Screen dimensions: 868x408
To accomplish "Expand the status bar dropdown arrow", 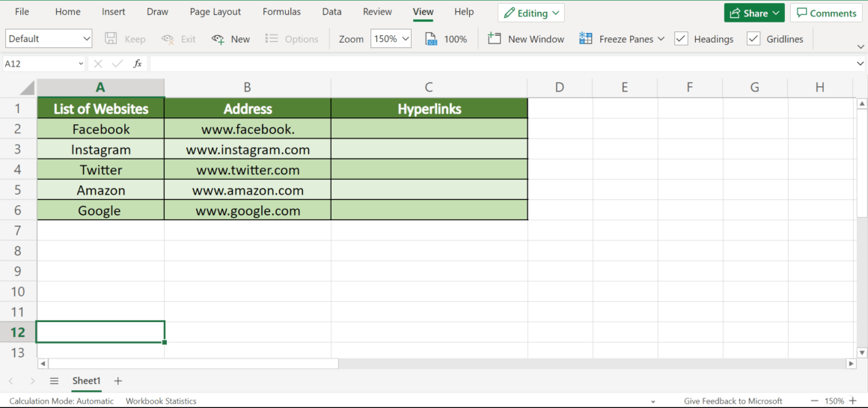I will 653,401.
